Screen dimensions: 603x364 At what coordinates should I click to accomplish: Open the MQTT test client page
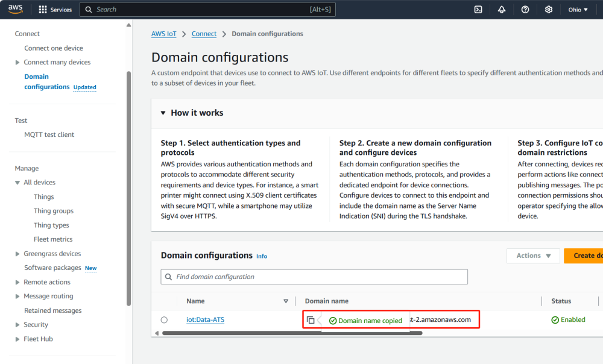pos(49,134)
